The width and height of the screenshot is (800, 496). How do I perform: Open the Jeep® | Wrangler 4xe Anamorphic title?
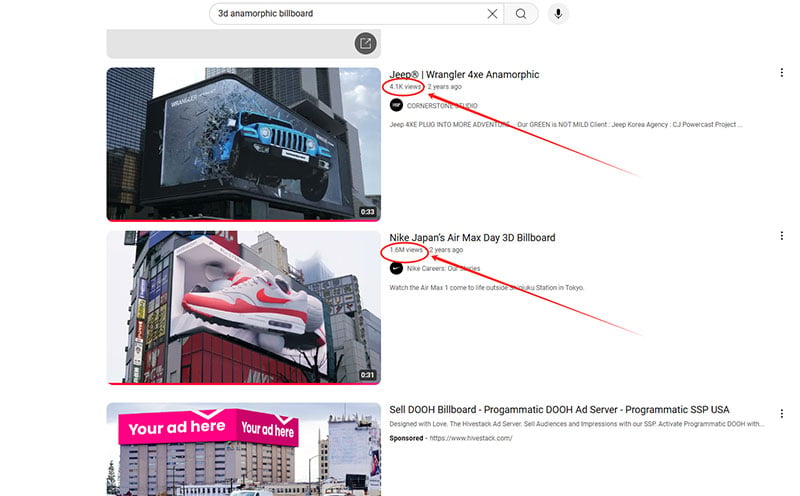tap(464, 75)
